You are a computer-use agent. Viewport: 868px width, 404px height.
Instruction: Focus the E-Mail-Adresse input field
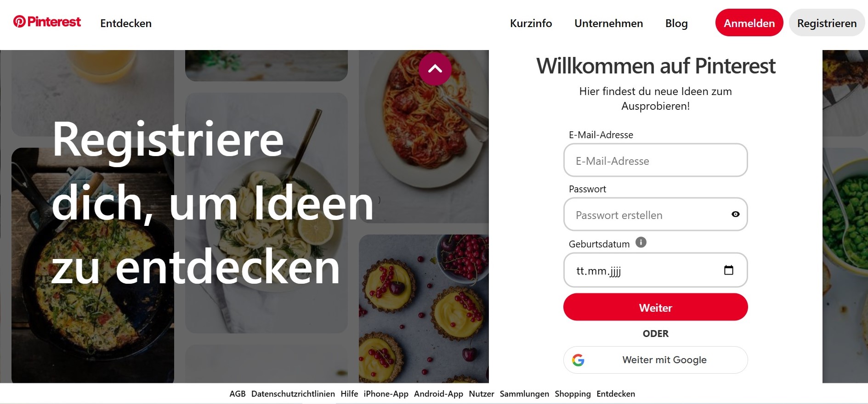coord(655,160)
